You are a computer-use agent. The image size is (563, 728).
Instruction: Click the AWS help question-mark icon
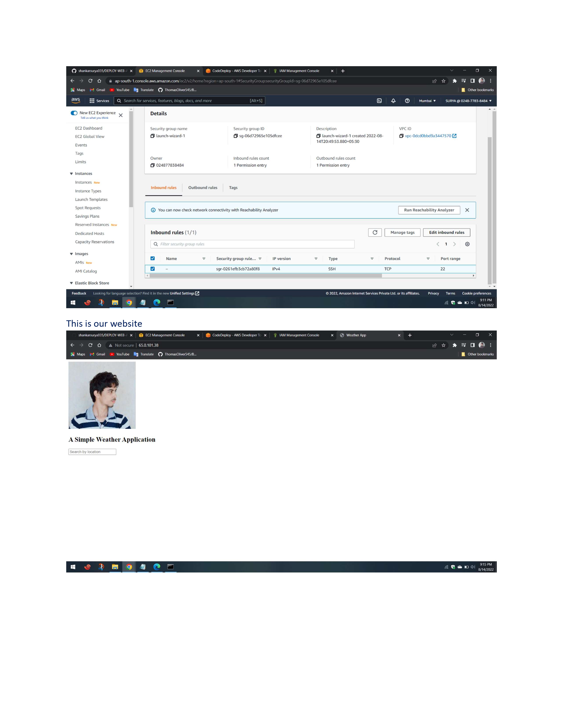(407, 101)
